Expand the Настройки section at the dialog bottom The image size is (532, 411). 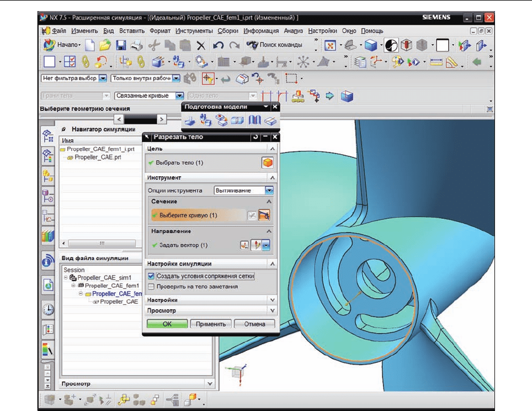[x=272, y=300]
